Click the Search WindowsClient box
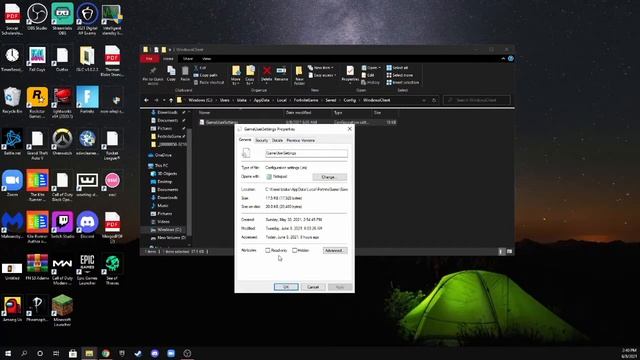The height and width of the screenshot is (360, 640). [x=477, y=100]
